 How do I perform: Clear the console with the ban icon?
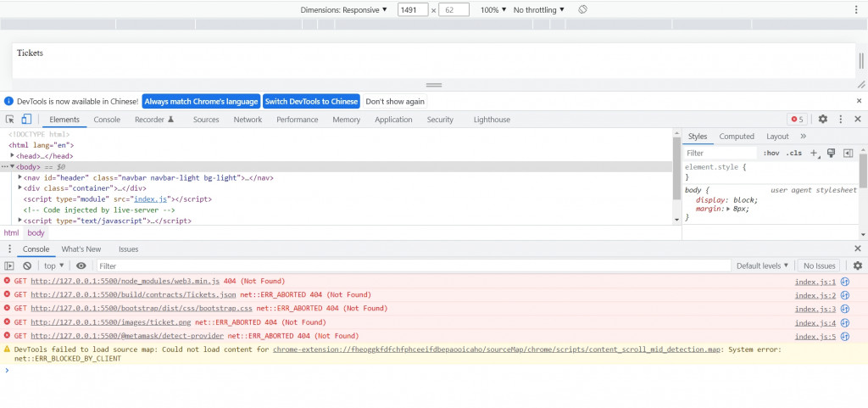(x=27, y=265)
